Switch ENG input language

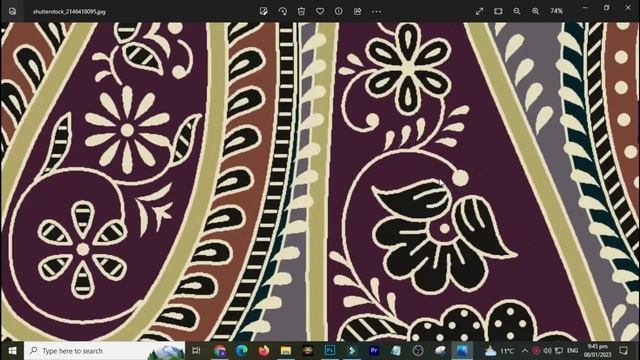click(x=573, y=351)
